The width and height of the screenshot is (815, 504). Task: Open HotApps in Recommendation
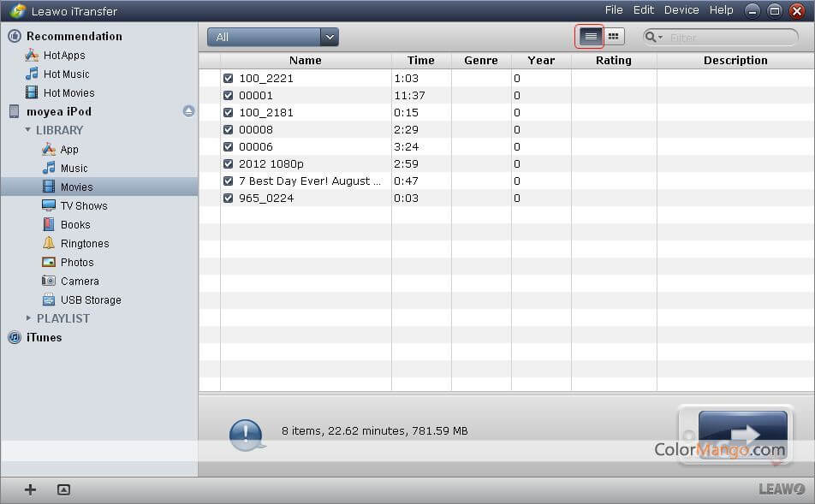pos(64,56)
